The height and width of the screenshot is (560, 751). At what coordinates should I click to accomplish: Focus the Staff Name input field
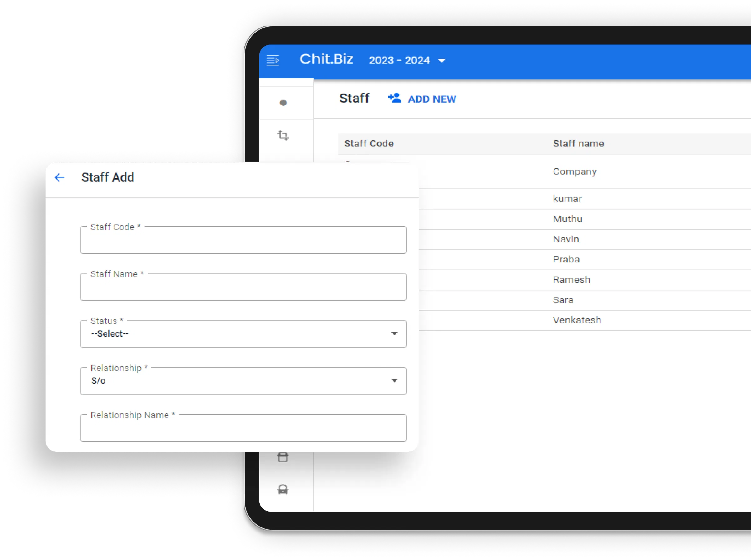tap(243, 287)
